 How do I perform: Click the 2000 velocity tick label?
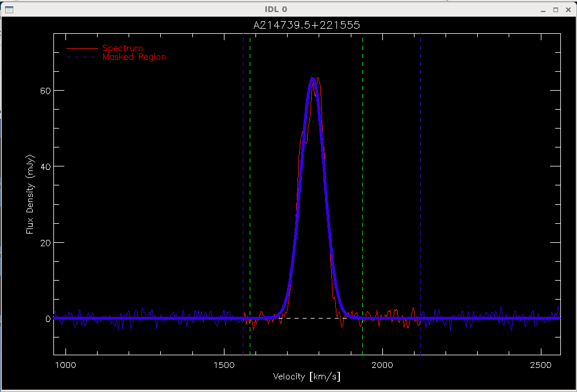(382, 365)
